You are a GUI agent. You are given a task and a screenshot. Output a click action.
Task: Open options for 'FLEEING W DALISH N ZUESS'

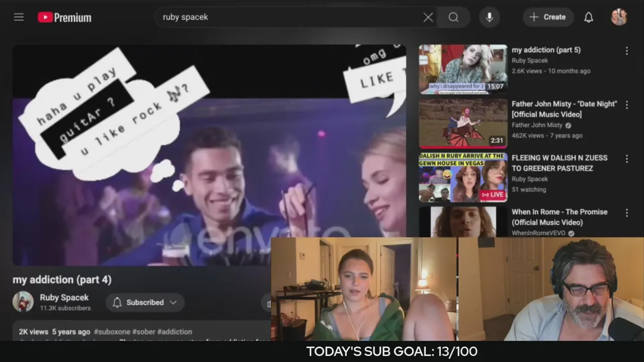point(627,158)
